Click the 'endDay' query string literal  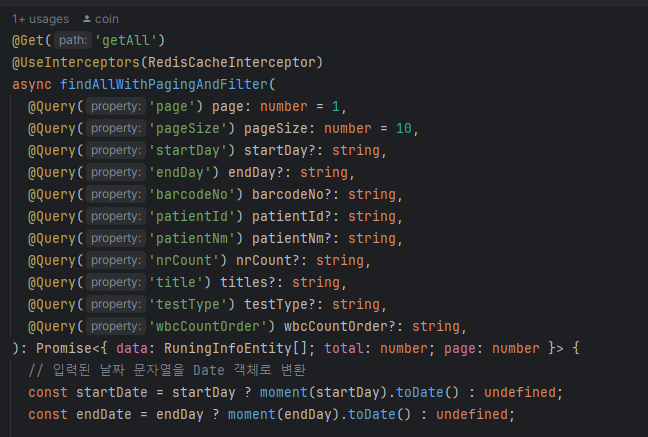tap(180, 172)
